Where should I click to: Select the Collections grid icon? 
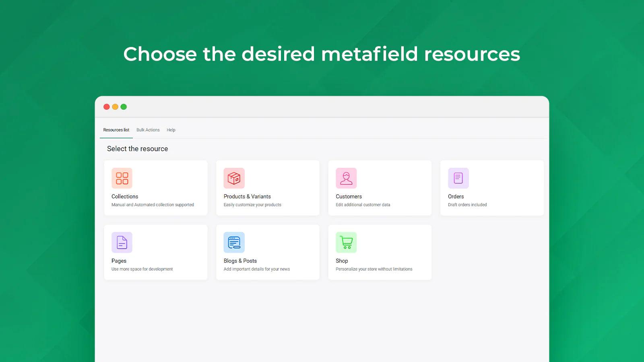[x=122, y=178]
